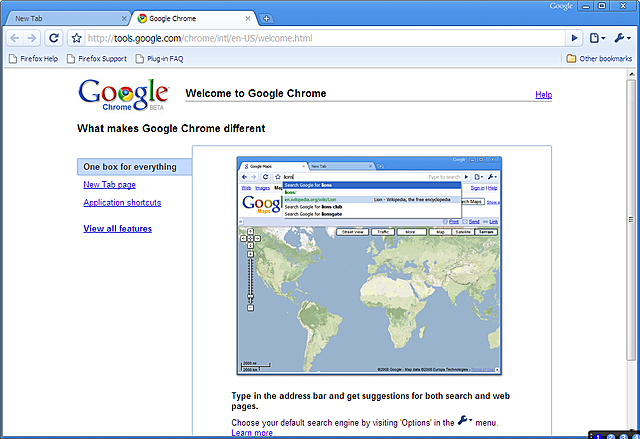This screenshot has width=640, height=439.
Task: Click View all features link
Action: [x=118, y=229]
